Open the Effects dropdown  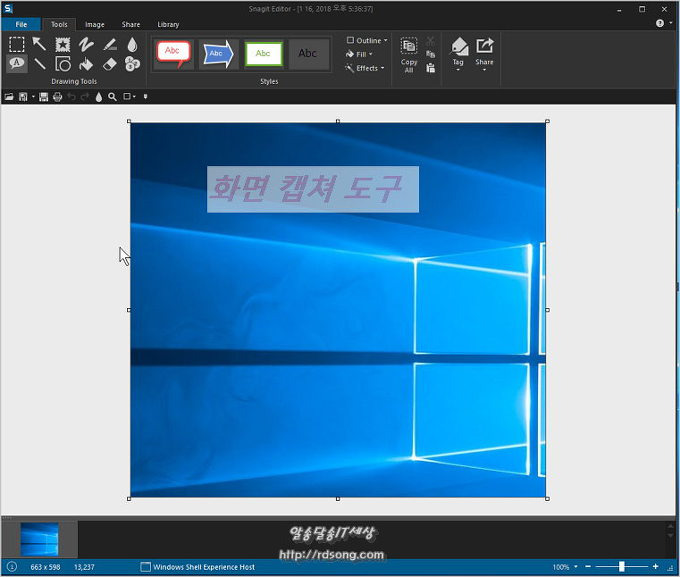click(x=365, y=68)
